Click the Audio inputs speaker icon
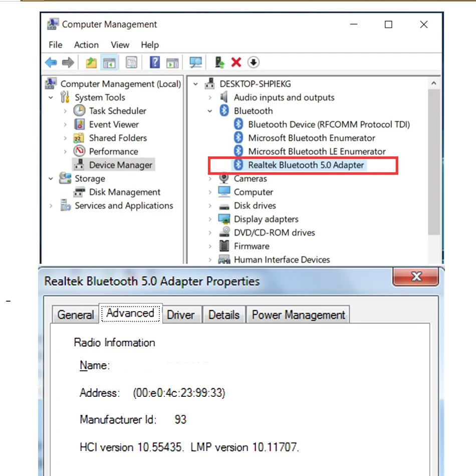This screenshot has height=476, width=476. coord(224,97)
